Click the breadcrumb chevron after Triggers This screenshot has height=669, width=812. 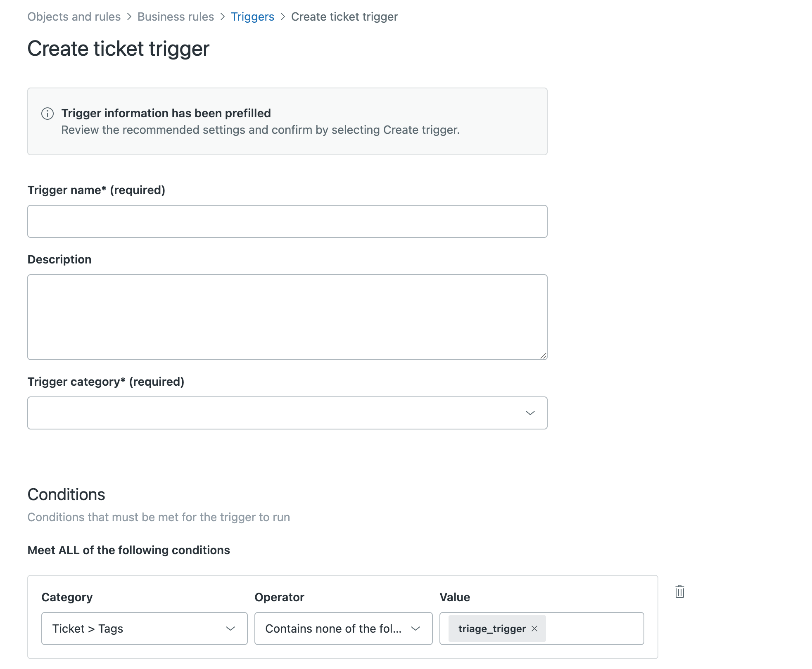pos(283,17)
